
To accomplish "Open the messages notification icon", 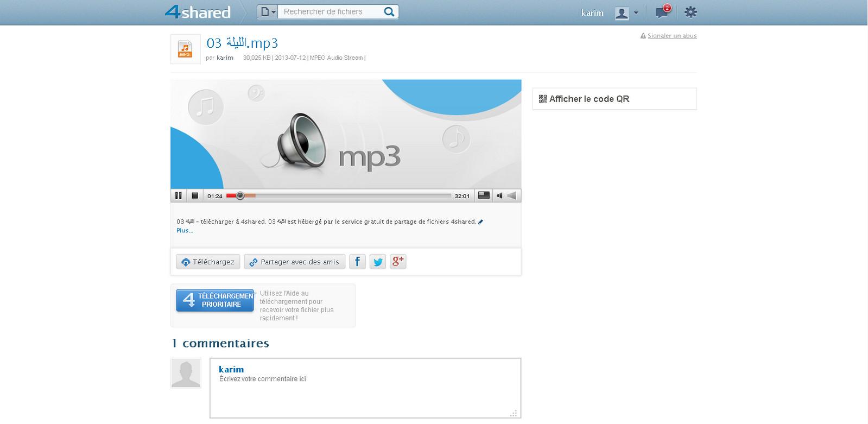I will pos(663,12).
